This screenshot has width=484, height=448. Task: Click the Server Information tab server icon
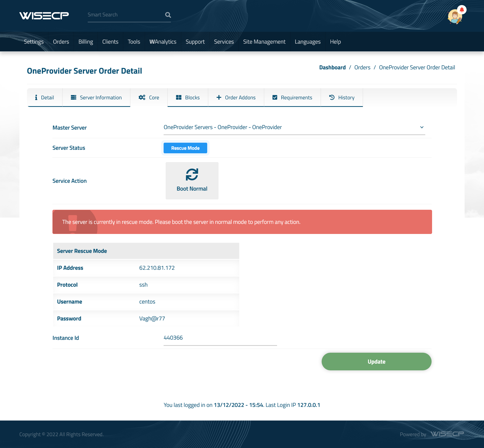73,98
